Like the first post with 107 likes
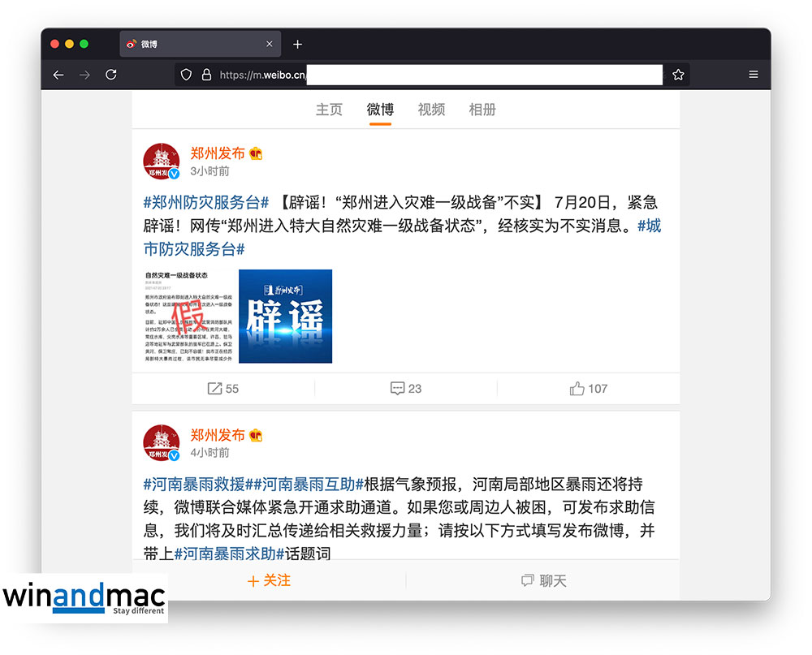Viewport: 812px width, 655px height. [x=588, y=389]
